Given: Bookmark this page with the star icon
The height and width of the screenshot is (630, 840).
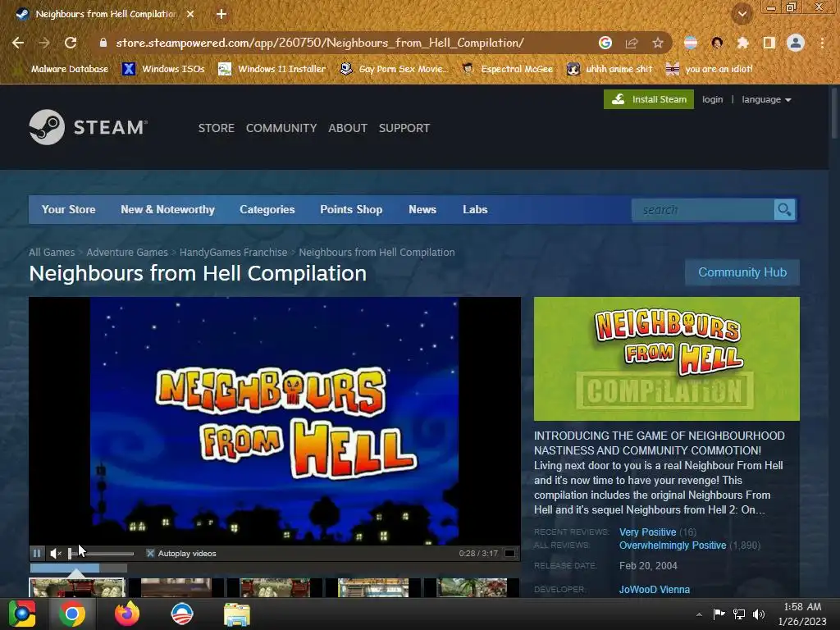Looking at the screenshot, I should [658, 43].
